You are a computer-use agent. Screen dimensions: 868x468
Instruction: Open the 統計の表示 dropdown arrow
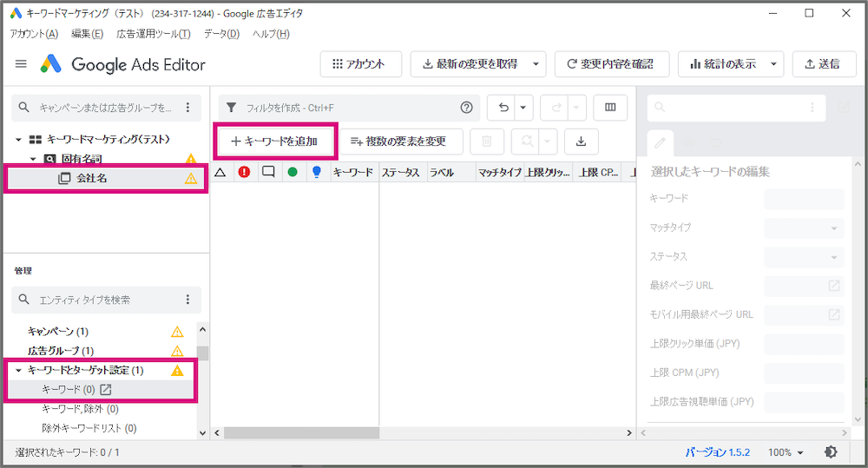[774, 64]
